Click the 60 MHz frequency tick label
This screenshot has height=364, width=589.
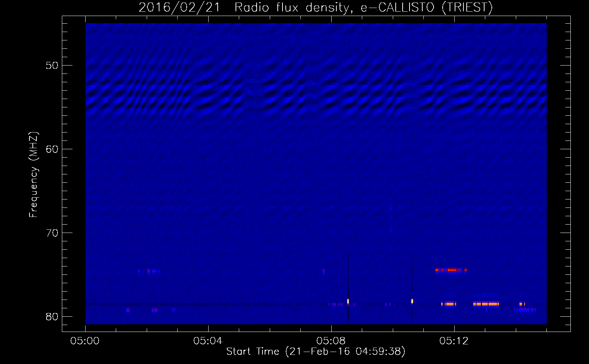52,149
